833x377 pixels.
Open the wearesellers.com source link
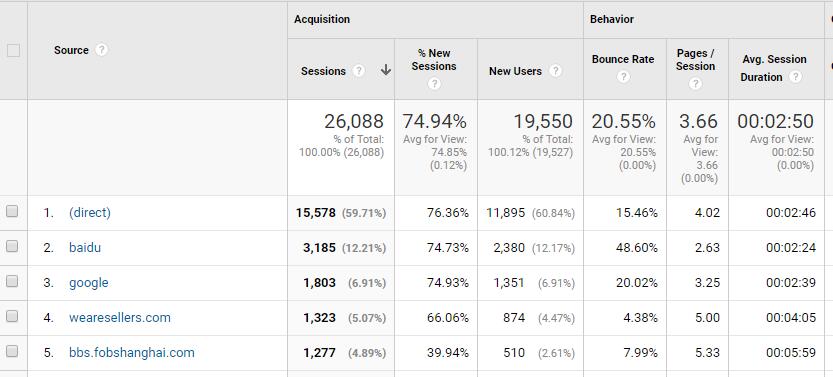click(120, 318)
